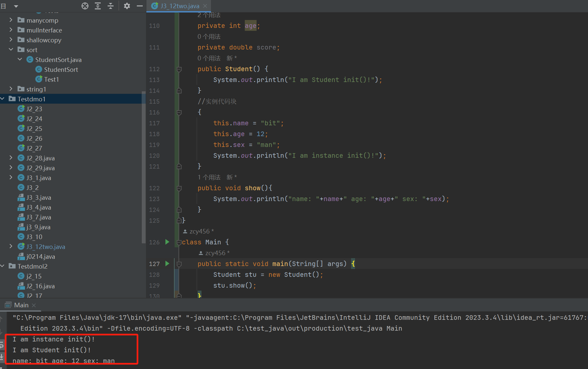This screenshot has height=369, width=588.
Task: Select the J3_12two.java editor tab
Action: 179,6
